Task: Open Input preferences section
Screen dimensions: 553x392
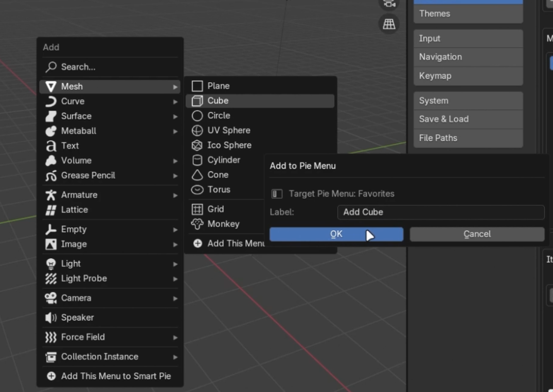Action: (468, 39)
